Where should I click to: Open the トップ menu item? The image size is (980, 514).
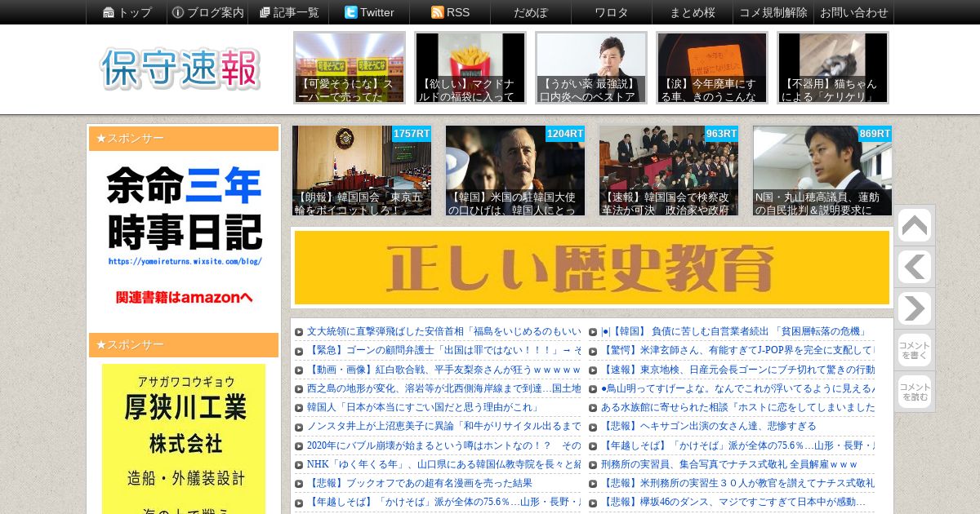pyautogui.click(x=136, y=12)
